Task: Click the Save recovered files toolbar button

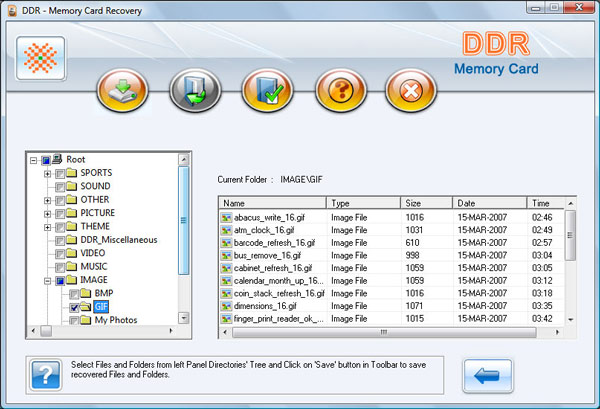Action: (122, 91)
